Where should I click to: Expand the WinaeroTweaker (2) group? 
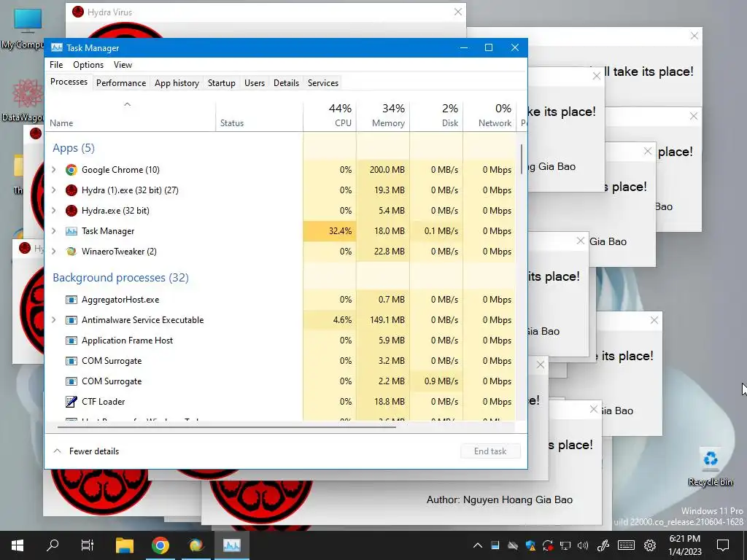pyautogui.click(x=54, y=252)
